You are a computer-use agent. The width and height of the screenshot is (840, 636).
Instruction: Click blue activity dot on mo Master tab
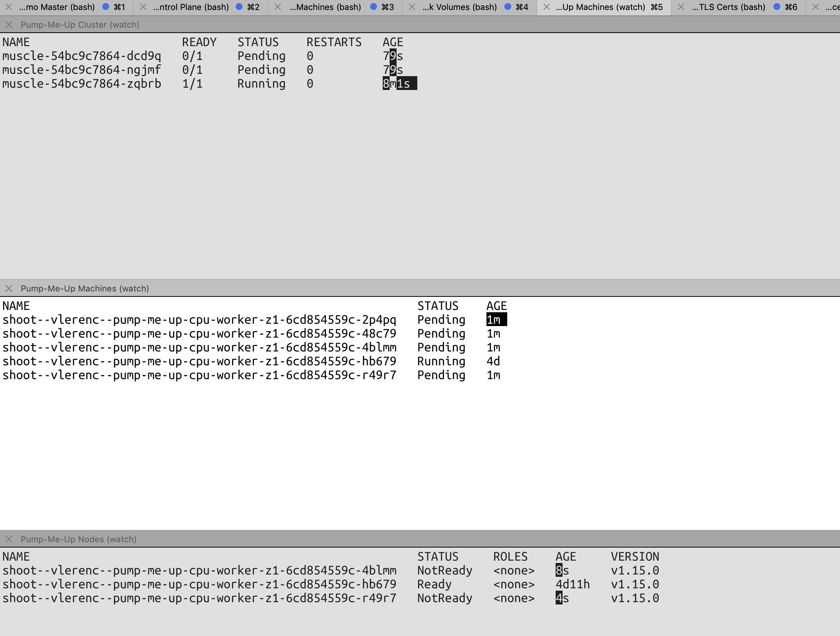click(106, 7)
